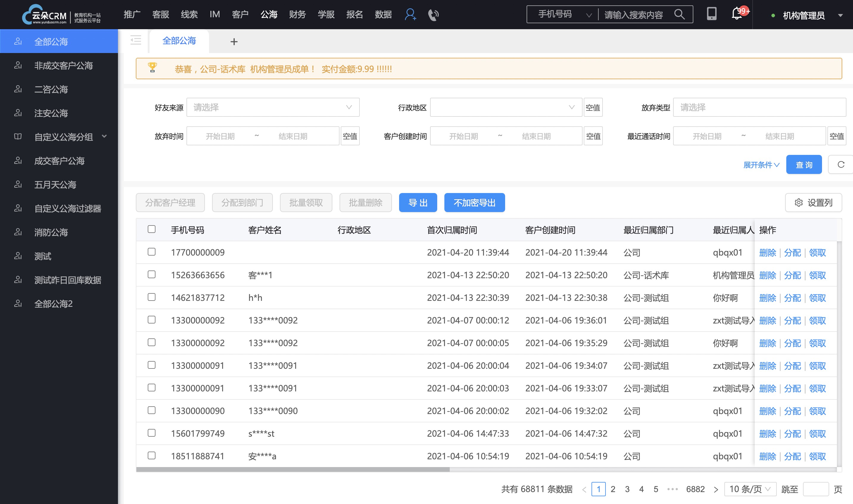The image size is (853, 504).
Task: Toggle the first row checkbox
Action: 151,251
